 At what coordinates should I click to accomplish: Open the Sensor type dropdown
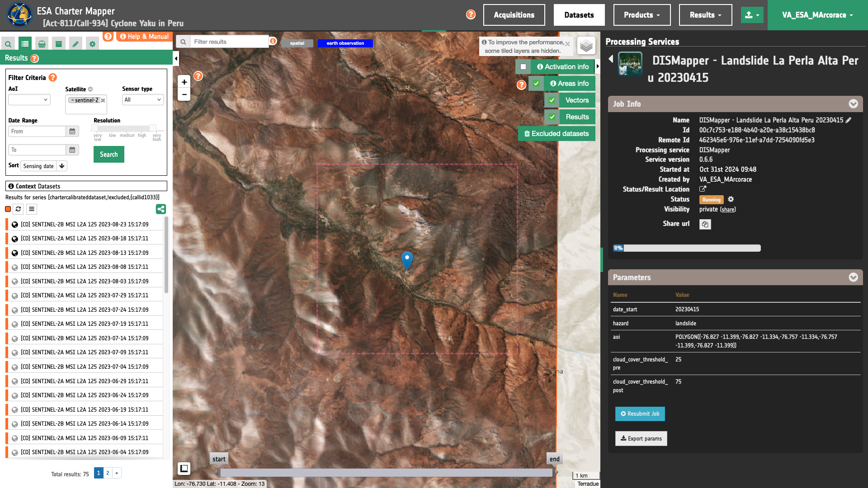click(x=142, y=100)
